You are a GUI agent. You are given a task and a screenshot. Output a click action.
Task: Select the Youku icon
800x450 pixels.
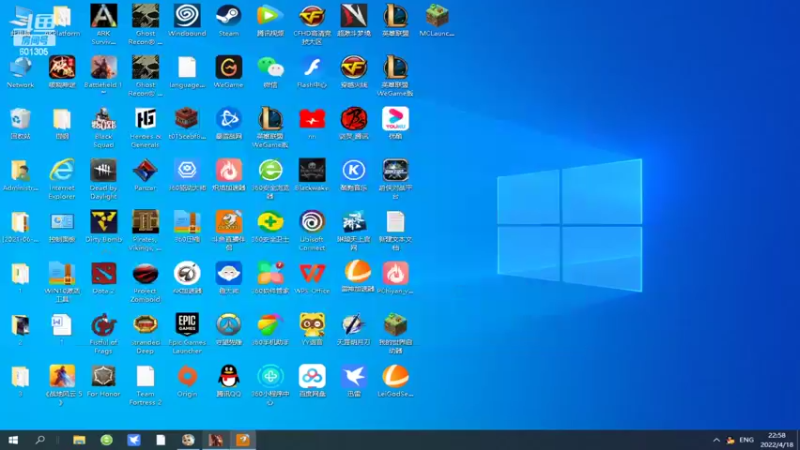[x=395, y=123]
